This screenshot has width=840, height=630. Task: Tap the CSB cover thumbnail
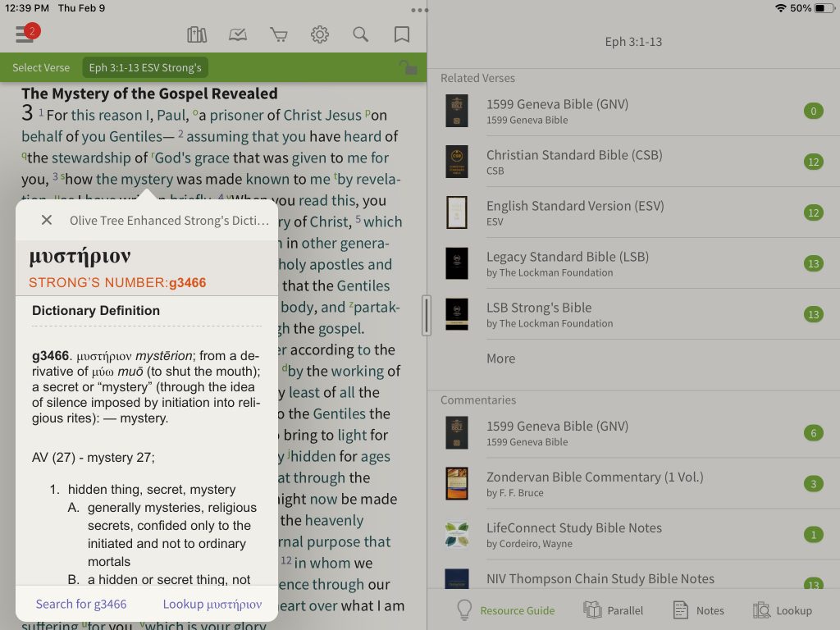point(457,162)
